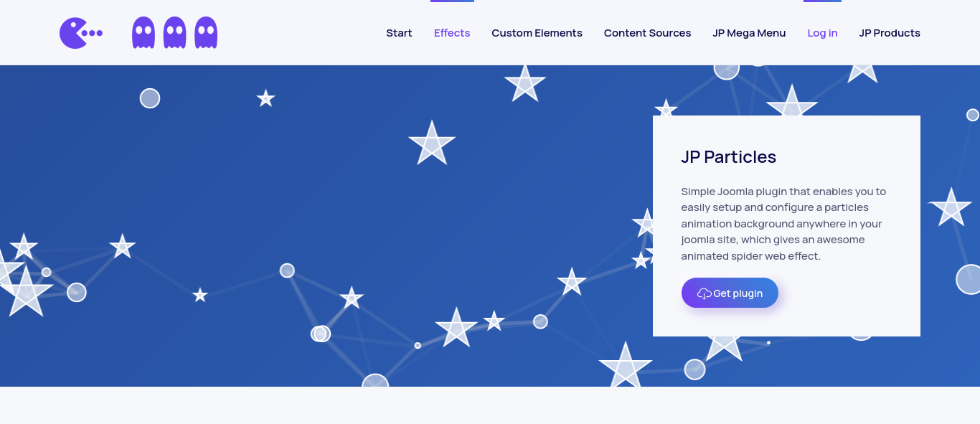Click the tiny solid star at the banner's lower left
The height and width of the screenshot is (424, 980).
tap(200, 295)
